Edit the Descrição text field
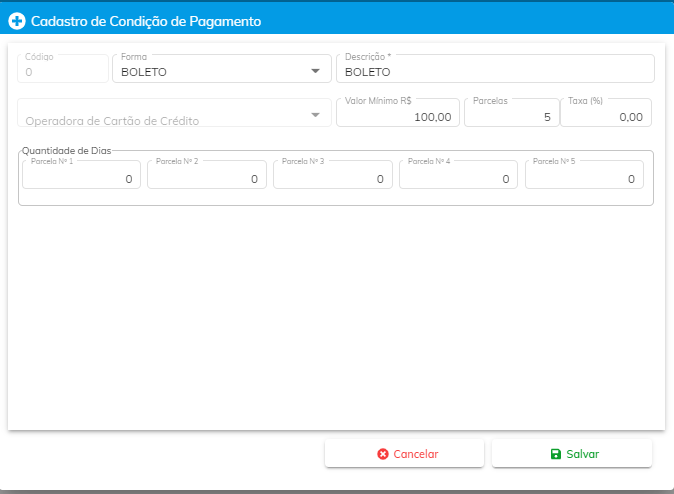 point(495,68)
